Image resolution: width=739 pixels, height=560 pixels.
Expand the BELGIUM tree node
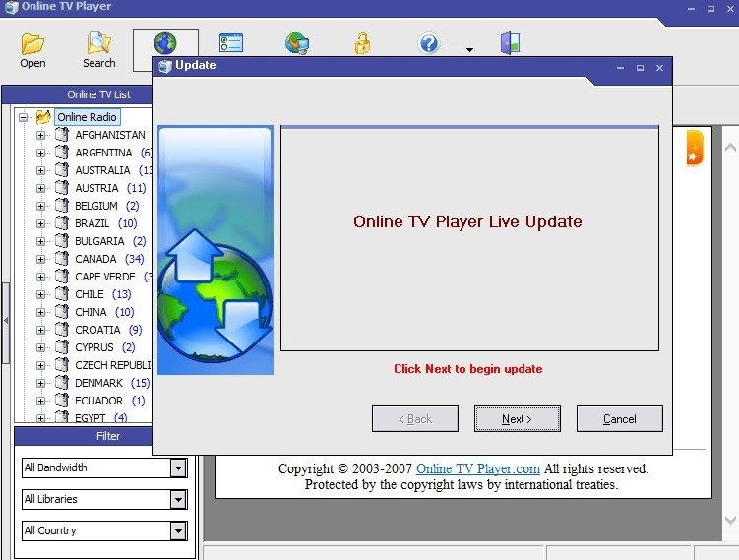[41, 206]
